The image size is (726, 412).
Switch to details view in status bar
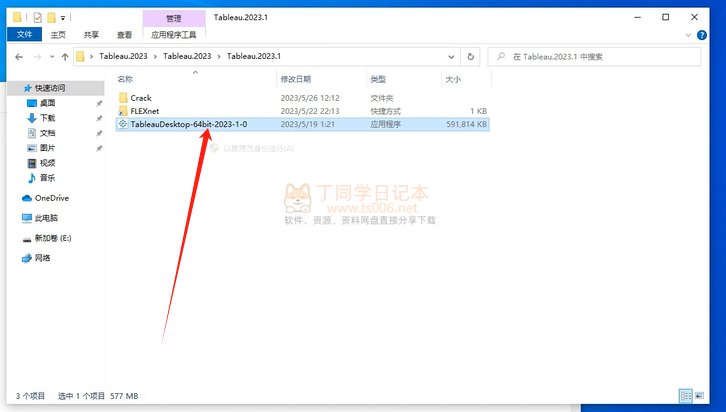(x=686, y=396)
